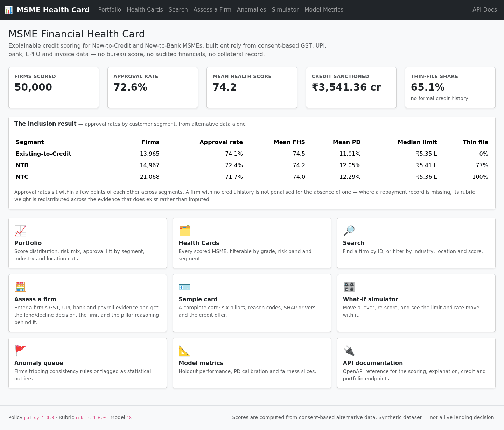504x430 pixels.
Task: Click the MSME Health Card brand title
Action: 53,10
